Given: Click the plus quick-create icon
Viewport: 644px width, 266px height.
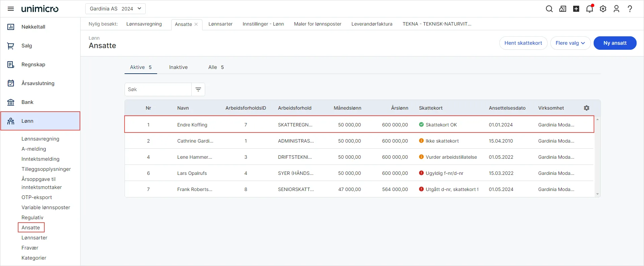Looking at the screenshot, I should click(576, 9).
